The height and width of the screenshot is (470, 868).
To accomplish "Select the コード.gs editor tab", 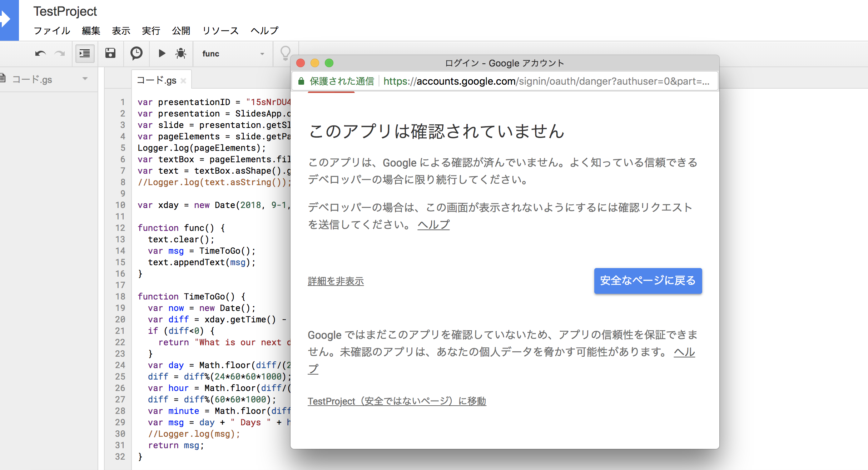I will tap(157, 80).
